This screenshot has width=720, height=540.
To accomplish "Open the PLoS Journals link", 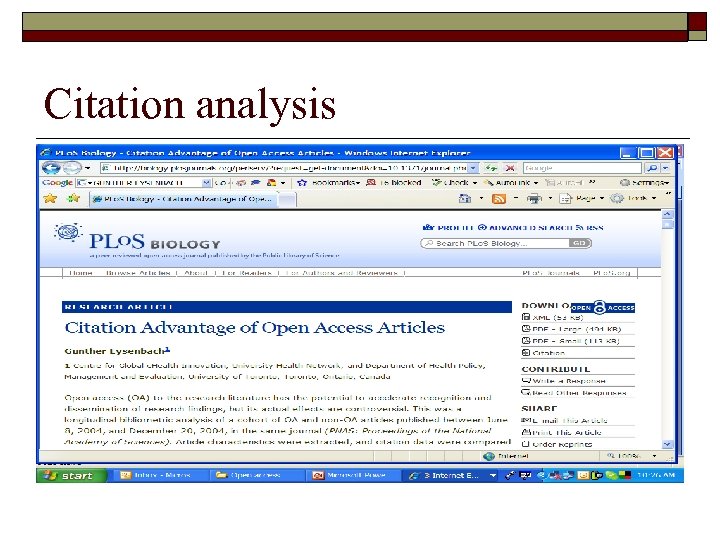I will click(x=551, y=273).
